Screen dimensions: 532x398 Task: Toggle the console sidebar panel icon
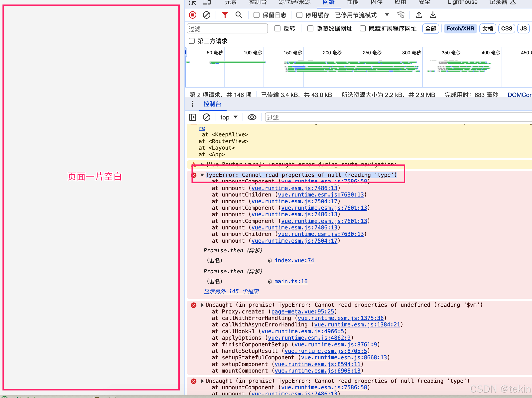[192, 117]
